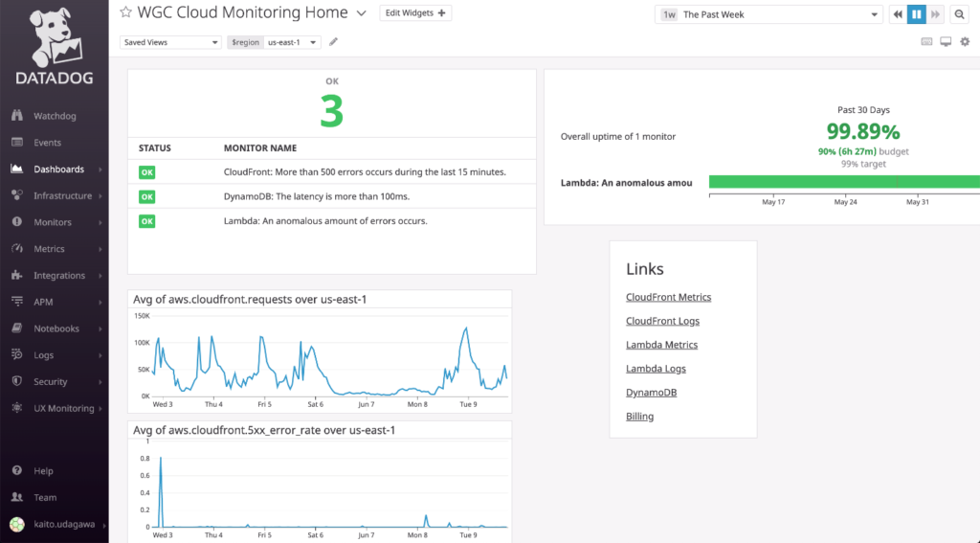Expand the APM submenu arrow
The image size is (980, 543).
click(100, 303)
